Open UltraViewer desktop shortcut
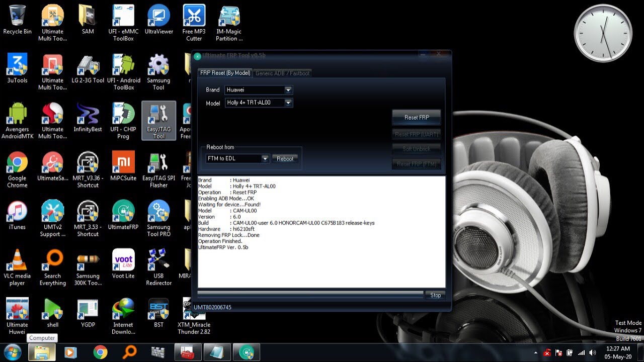The height and width of the screenshot is (362, 644). point(158,20)
